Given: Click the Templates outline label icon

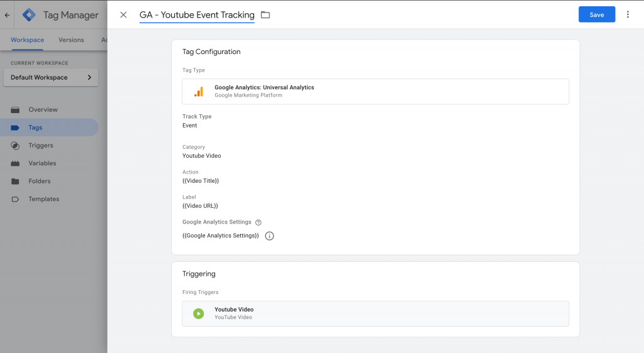Looking at the screenshot, I should tap(15, 199).
